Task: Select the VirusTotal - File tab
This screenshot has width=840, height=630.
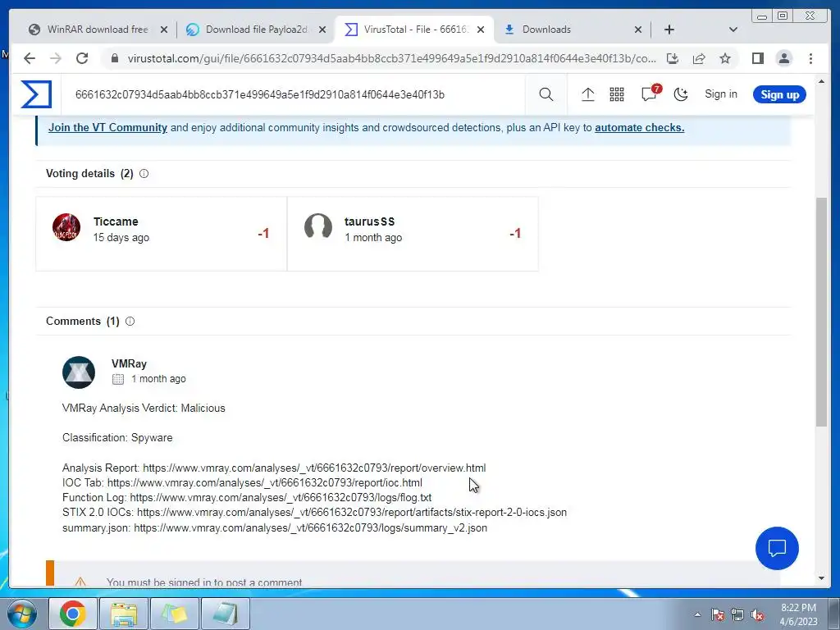Action: [415, 30]
